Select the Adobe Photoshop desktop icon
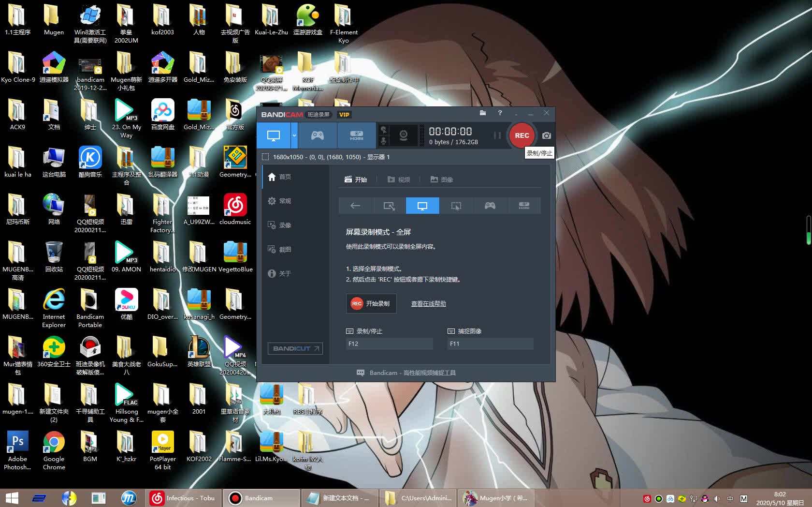812x507 pixels. click(17, 450)
